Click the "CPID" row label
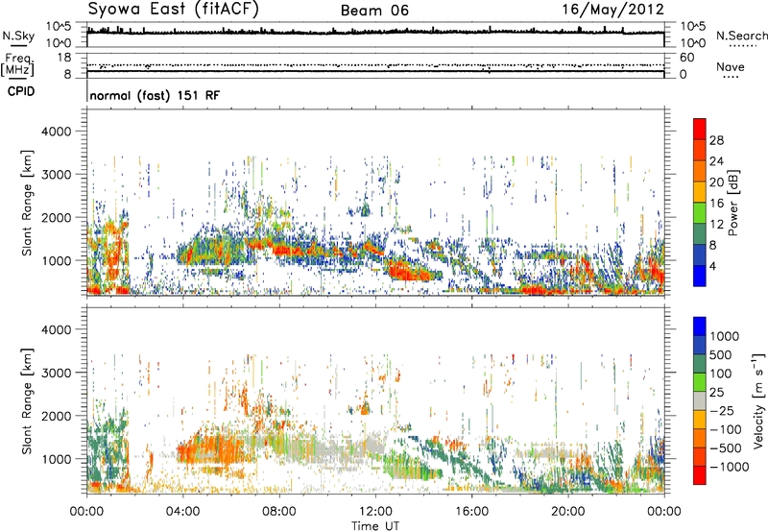 pos(21,91)
